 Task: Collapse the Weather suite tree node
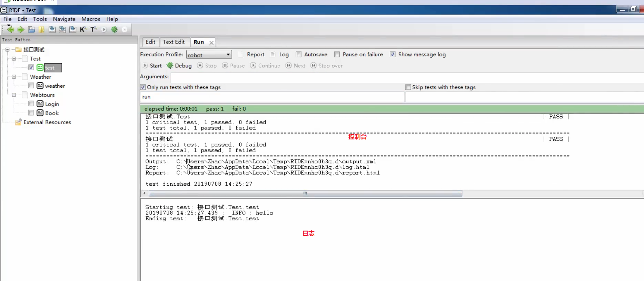[14, 77]
